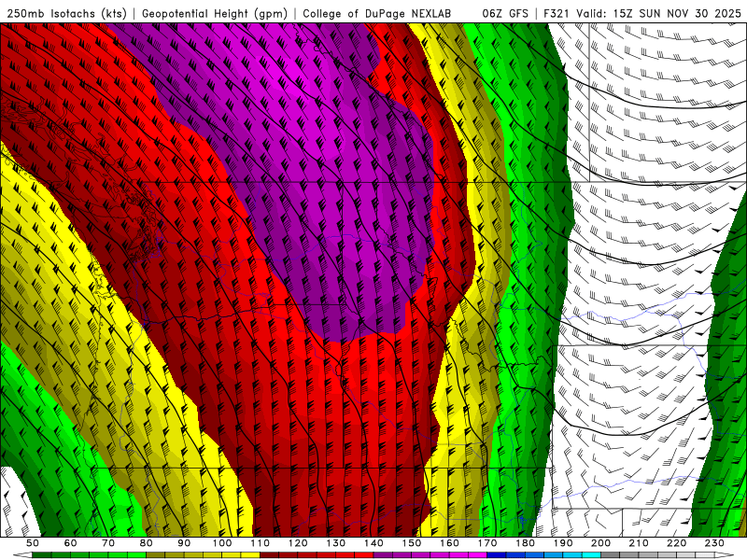The width and height of the screenshot is (747, 560).
Task: Click the '140' label on the color scale
Action: [373, 543]
